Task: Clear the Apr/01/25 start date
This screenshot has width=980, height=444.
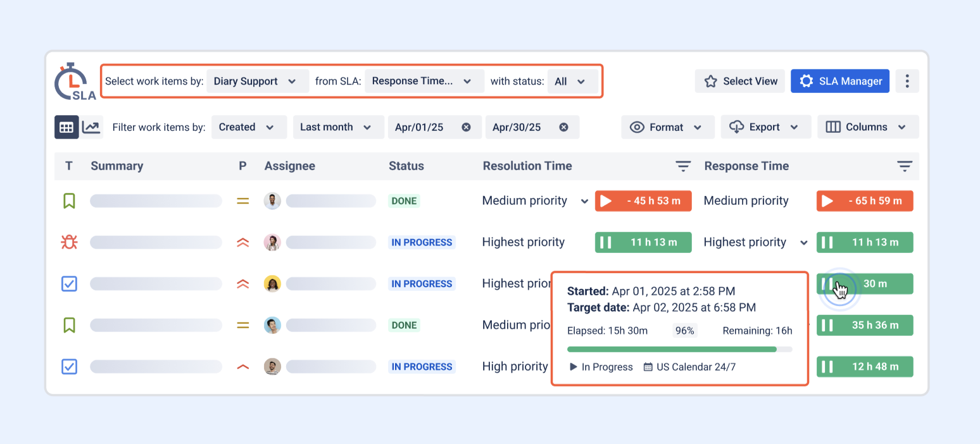Action: (466, 127)
